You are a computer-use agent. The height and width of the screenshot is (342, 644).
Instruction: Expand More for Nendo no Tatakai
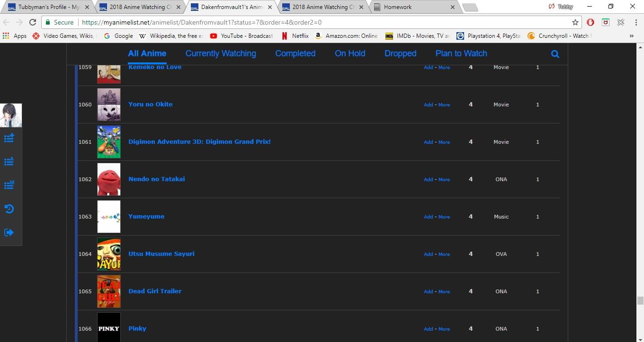[x=444, y=180]
